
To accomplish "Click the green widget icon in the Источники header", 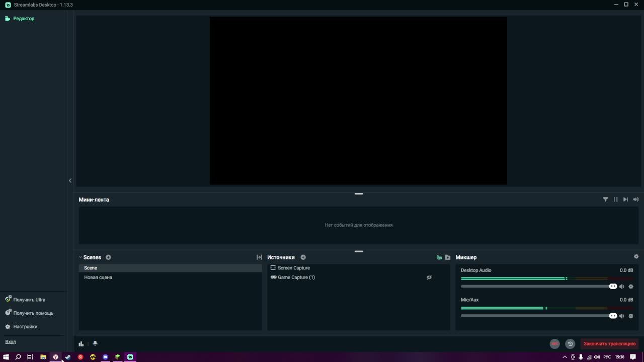I will (439, 257).
